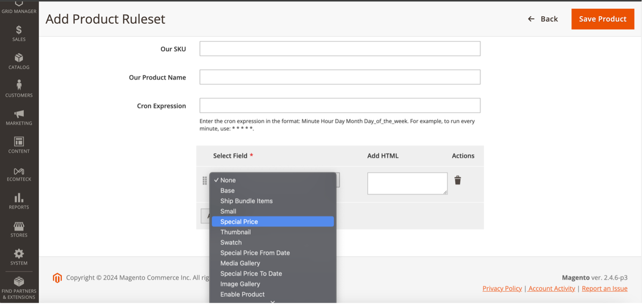The image size is (644, 304).
Task: Choose the Thumbnail option
Action: coord(273,232)
